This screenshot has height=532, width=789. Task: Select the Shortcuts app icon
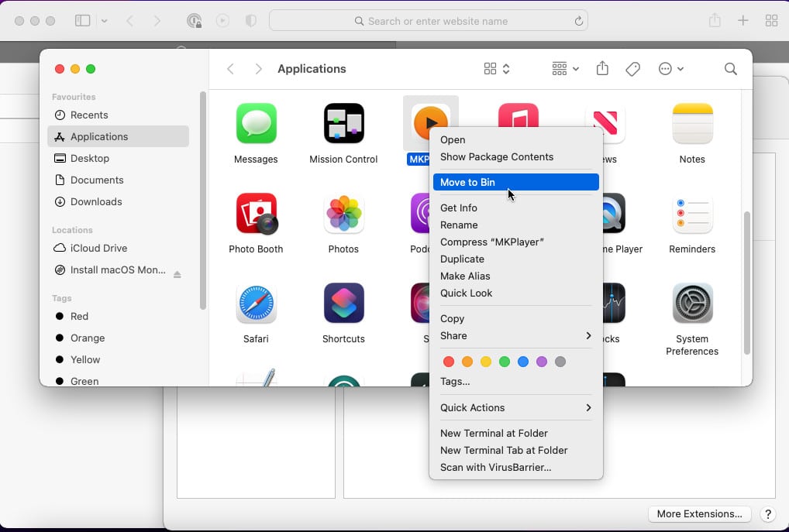coord(343,304)
